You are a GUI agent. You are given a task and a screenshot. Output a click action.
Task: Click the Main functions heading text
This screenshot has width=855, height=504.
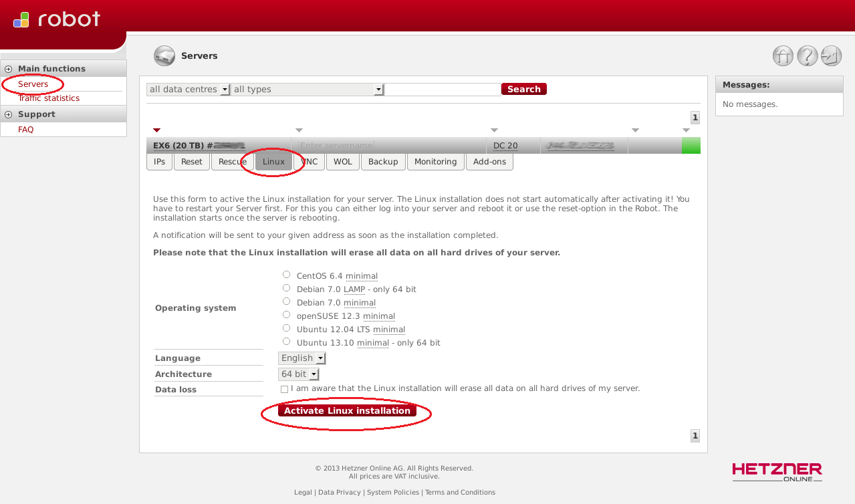(51, 69)
